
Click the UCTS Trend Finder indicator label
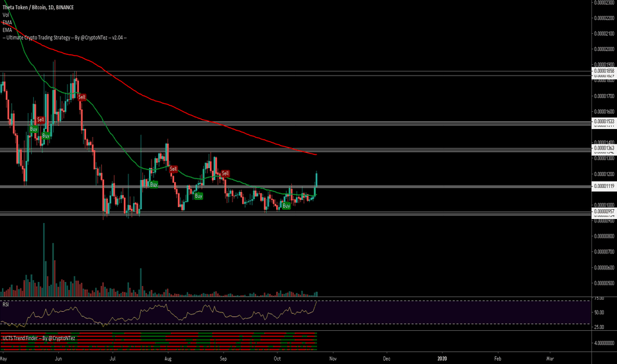[38, 338]
